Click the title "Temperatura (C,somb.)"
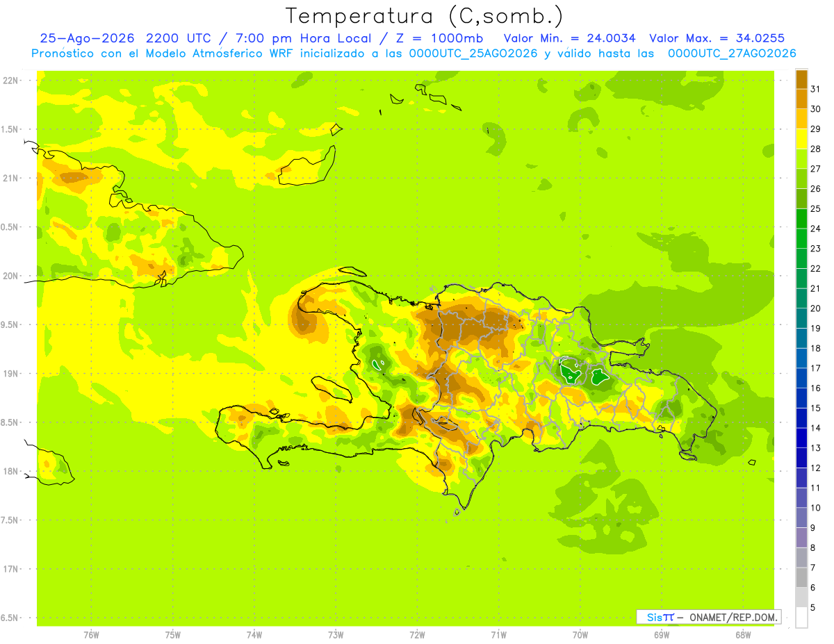Viewport: 834px width, 644px height. point(425,16)
